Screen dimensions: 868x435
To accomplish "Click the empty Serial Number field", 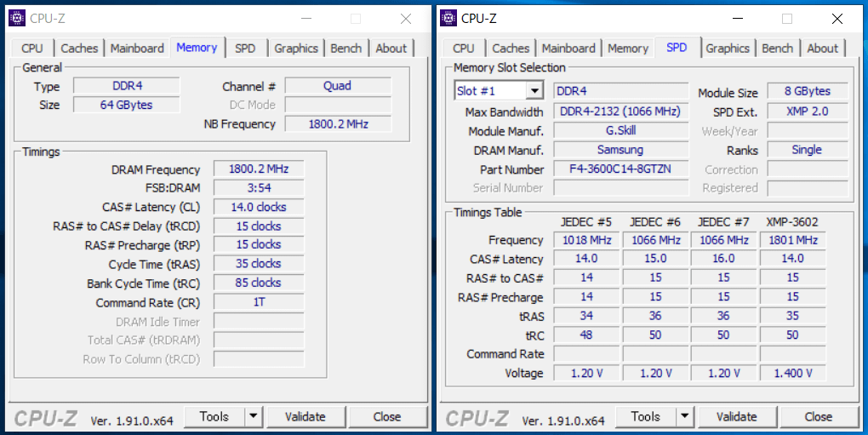I will pos(621,187).
